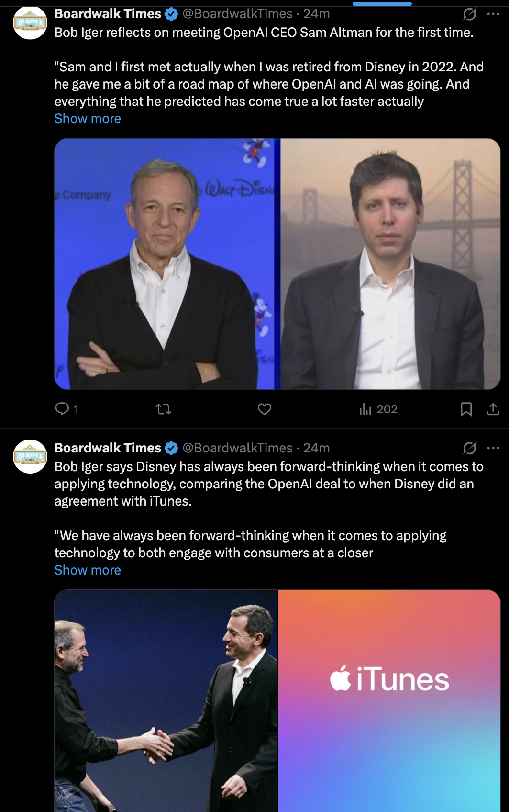The image size is (509, 812).
Task: Expand the Sam Altman quote with Show more
Action: tap(88, 119)
